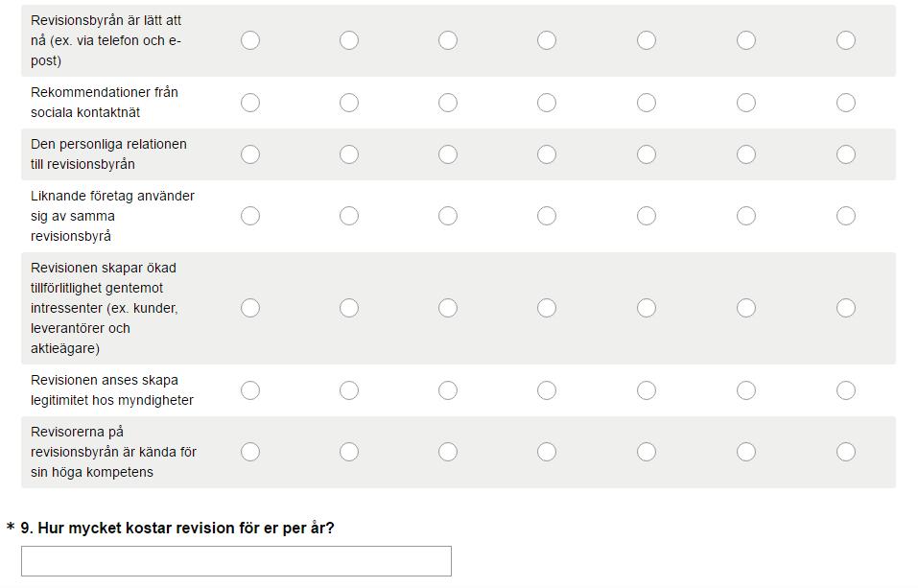Select seventh radio for 'Revisionen skapar ökad tillförlitlighet'
Screen dimensions: 918x588
click(x=845, y=308)
